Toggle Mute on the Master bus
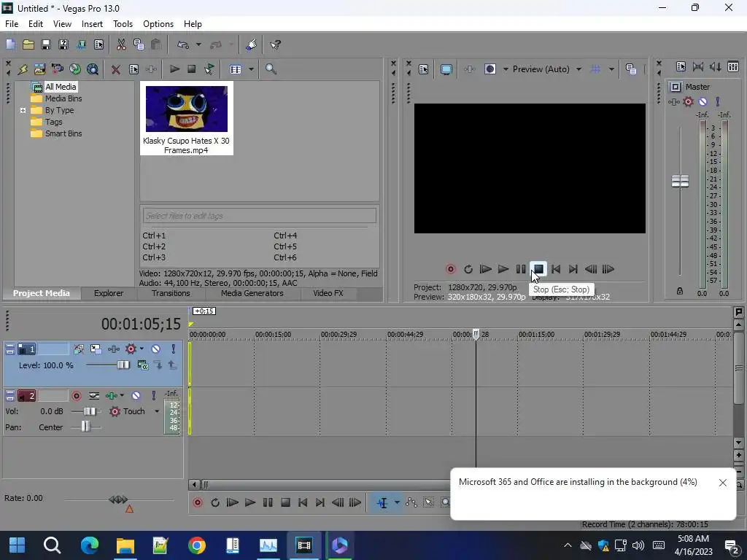 click(703, 101)
